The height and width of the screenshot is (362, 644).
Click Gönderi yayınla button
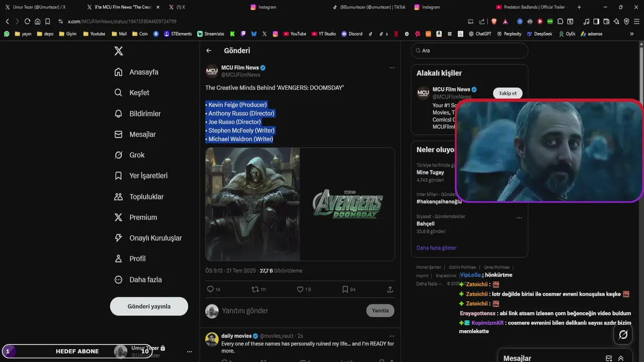(149, 306)
